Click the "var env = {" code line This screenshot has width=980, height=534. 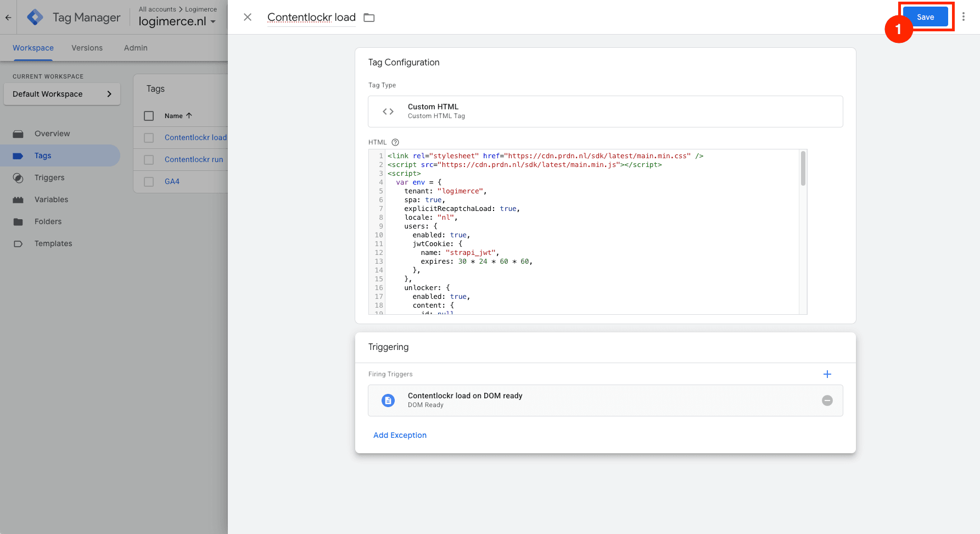coord(419,182)
